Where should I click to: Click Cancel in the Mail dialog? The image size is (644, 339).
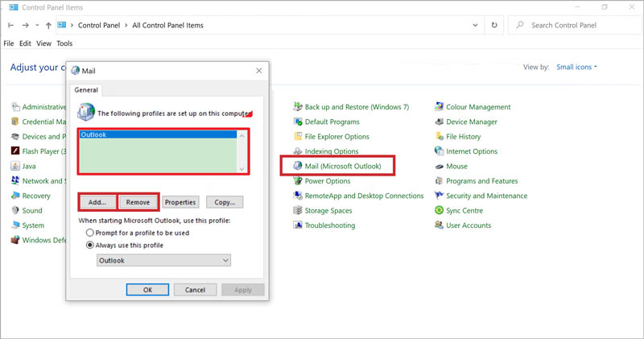tap(195, 290)
